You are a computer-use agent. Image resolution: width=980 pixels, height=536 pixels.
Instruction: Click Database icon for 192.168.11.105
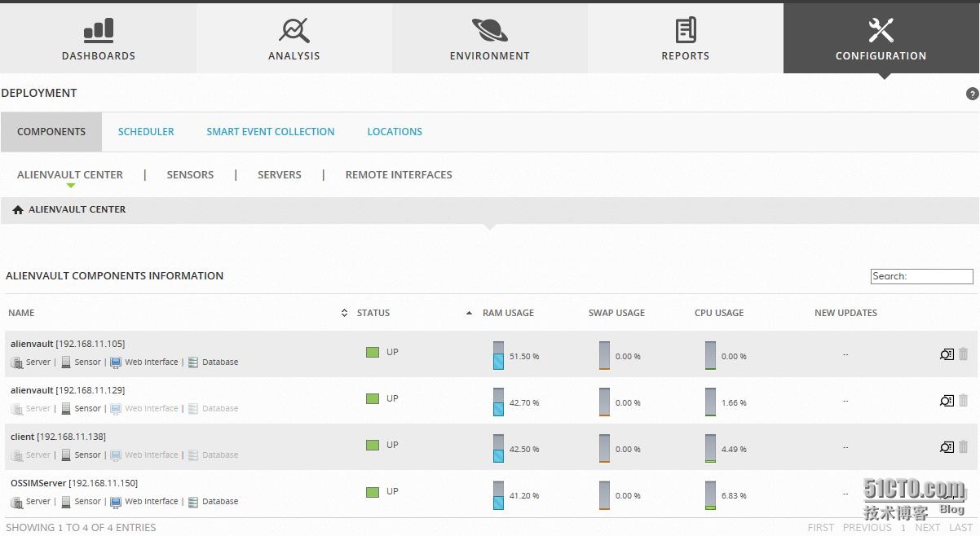(193, 362)
